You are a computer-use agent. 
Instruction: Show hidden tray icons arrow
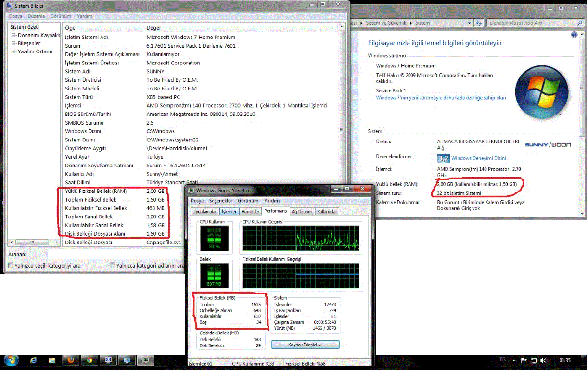514,360
